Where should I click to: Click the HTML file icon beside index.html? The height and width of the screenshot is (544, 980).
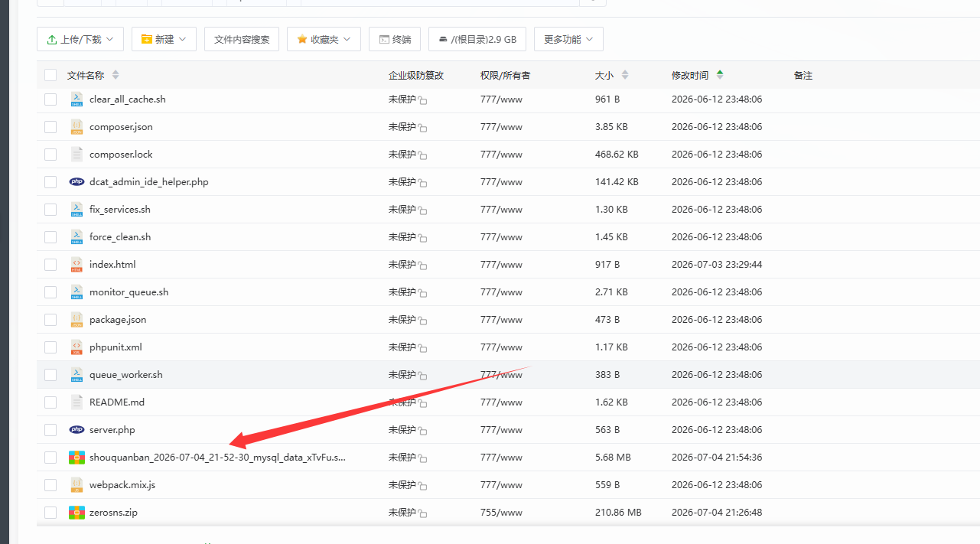tap(77, 264)
